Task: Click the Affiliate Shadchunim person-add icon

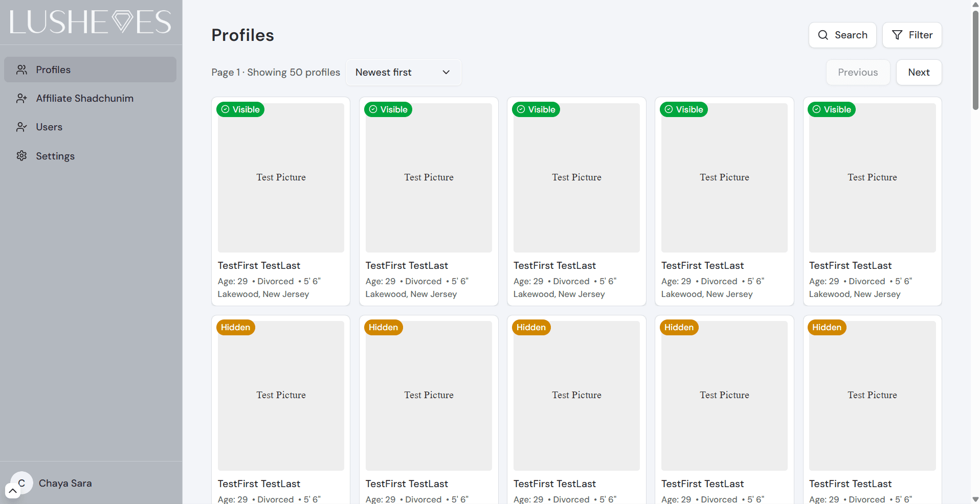Action: coord(22,98)
